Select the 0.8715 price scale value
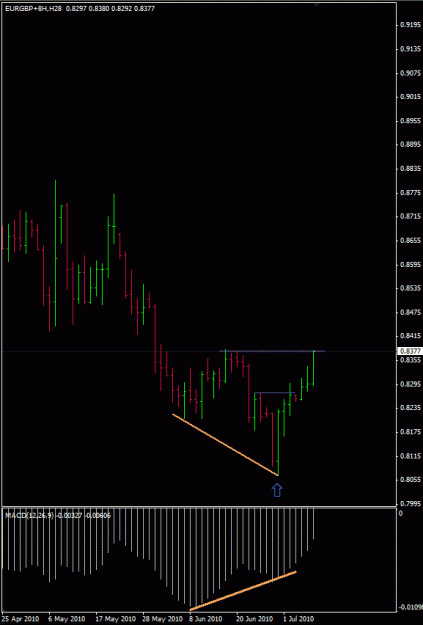This screenshot has height=625, width=423. point(410,216)
